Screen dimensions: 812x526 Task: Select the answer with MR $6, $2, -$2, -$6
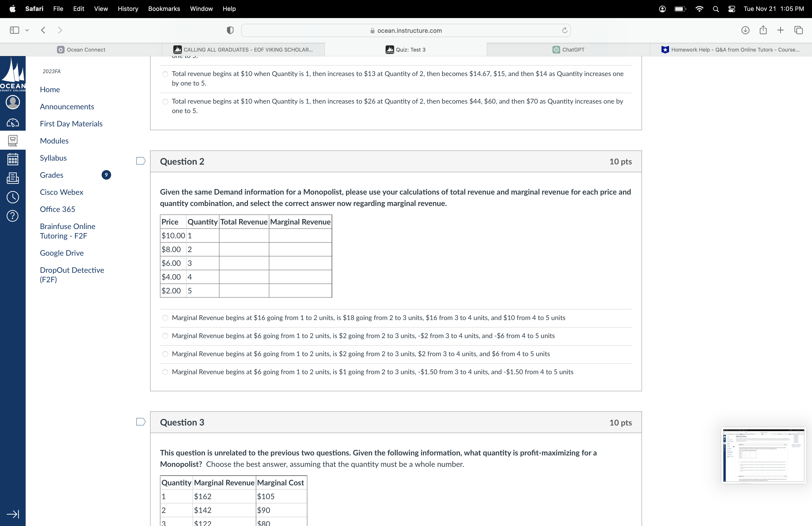(x=165, y=336)
